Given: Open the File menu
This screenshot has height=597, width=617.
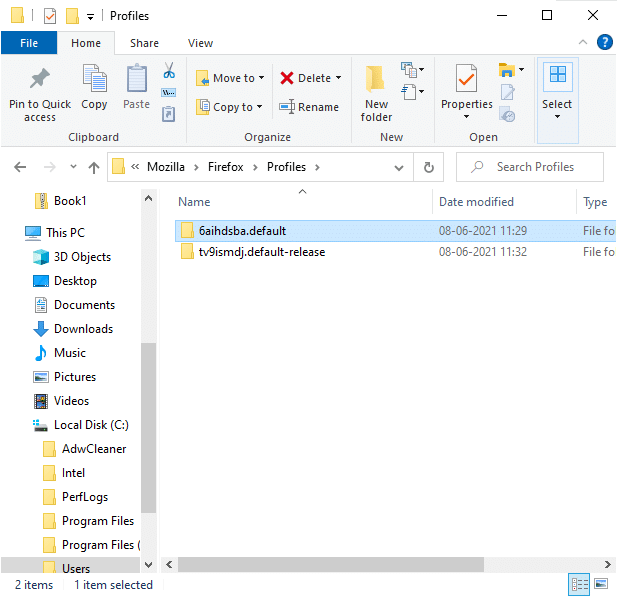Looking at the screenshot, I should tap(29, 43).
